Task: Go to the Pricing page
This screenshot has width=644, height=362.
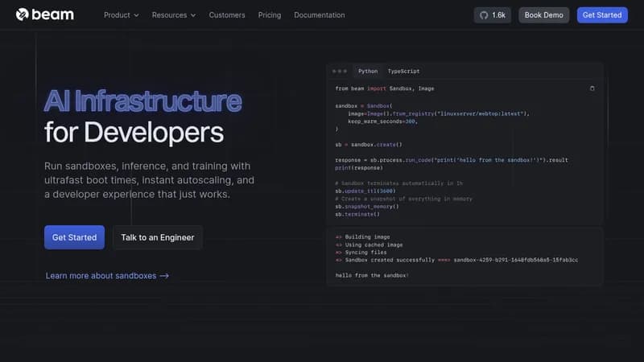Action: 270,15
